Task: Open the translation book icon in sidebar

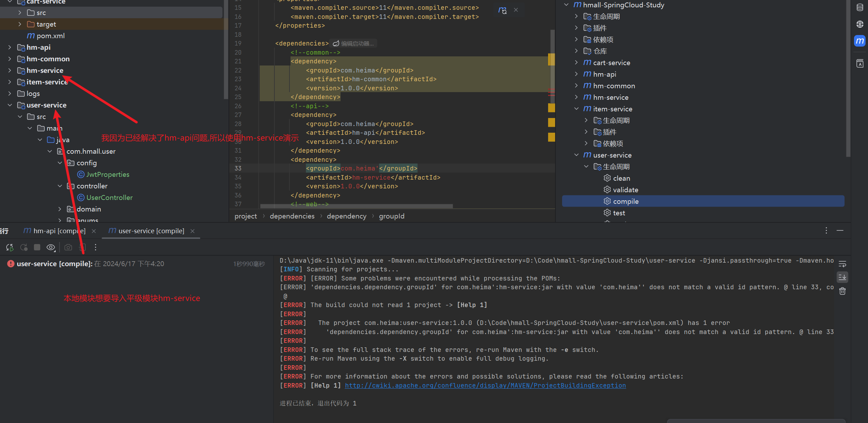Action: [860, 64]
